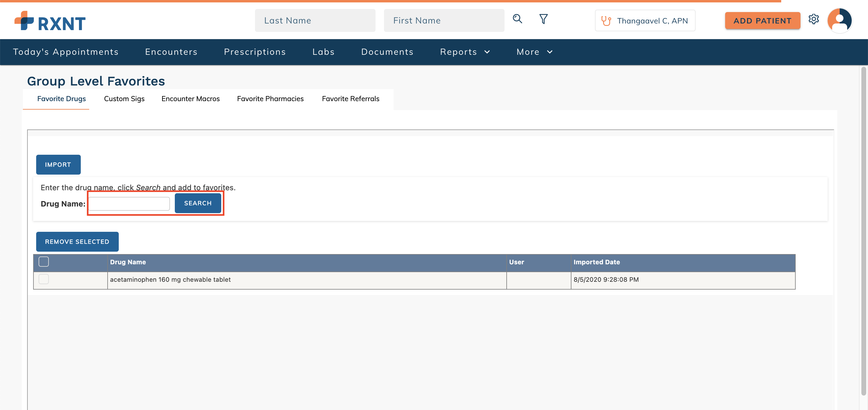Check the select-all header checkbox
Image resolution: width=868 pixels, height=410 pixels.
click(44, 262)
